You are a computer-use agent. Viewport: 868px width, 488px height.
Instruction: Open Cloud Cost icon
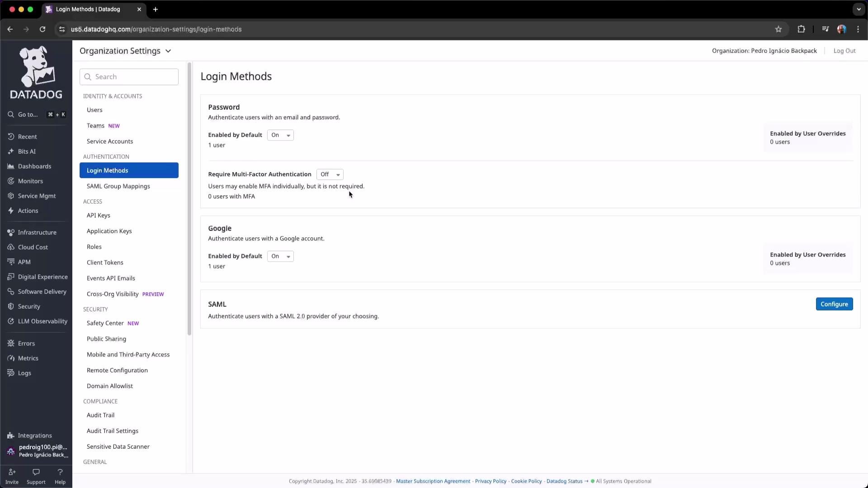tap(11, 247)
